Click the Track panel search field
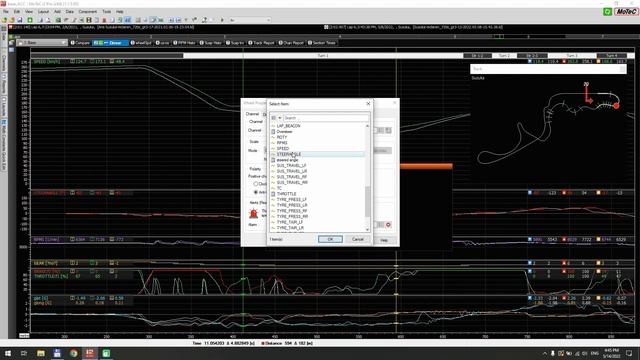Image resolution: width=640 pixels, height=360 pixels. tap(548, 69)
